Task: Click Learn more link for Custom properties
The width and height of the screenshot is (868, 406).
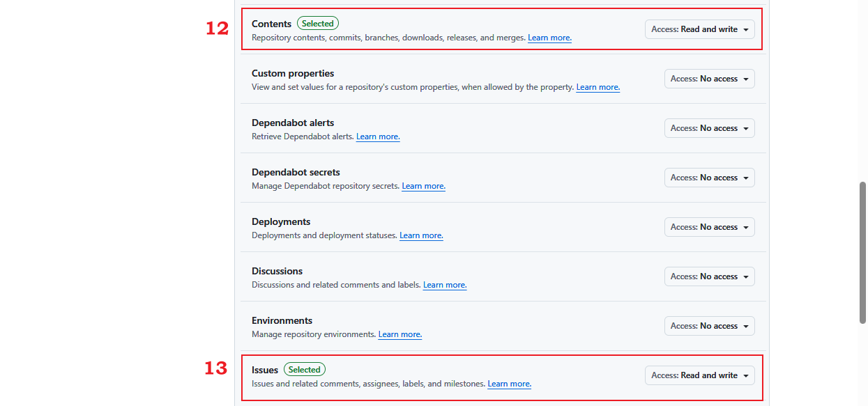Action: click(597, 87)
